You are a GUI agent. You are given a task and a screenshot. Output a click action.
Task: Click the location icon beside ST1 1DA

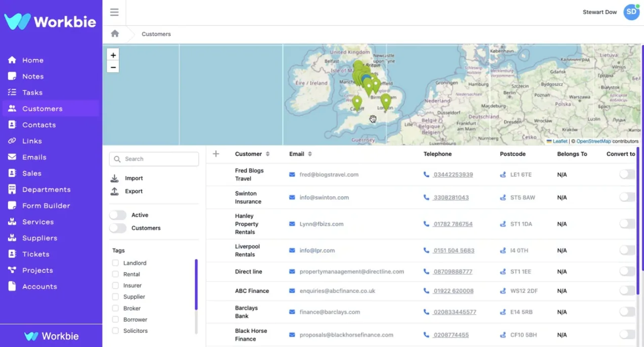(x=503, y=224)
